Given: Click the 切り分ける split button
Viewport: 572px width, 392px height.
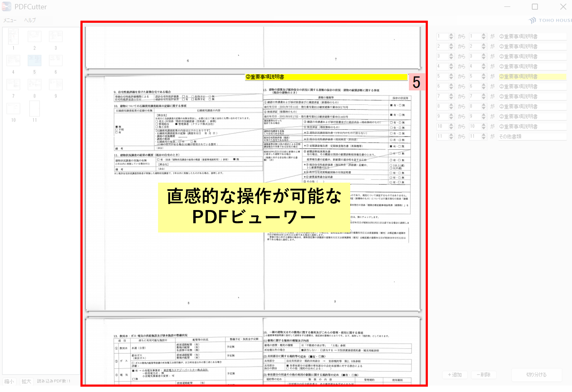Looking at the screenshot, I should [x=536, y=375].
